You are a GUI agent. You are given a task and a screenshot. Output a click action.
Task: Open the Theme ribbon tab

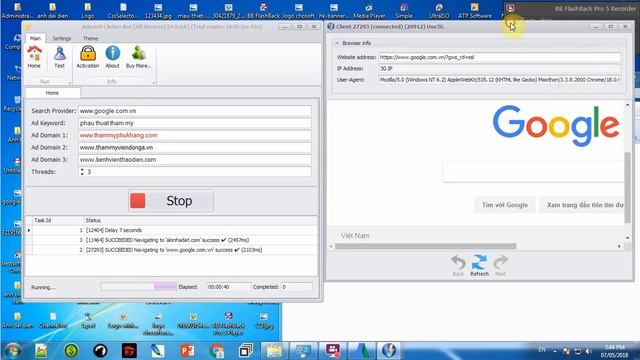coord(90,38)
